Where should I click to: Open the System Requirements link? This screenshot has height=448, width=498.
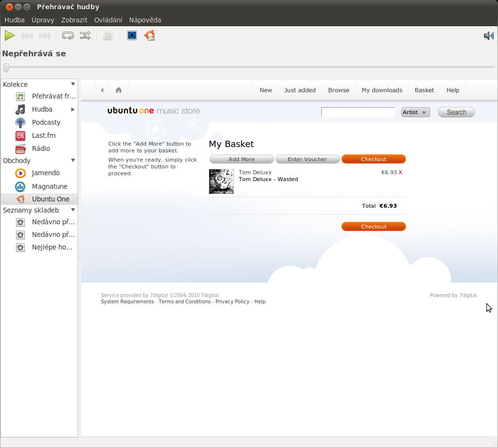[x=127, y=301]
